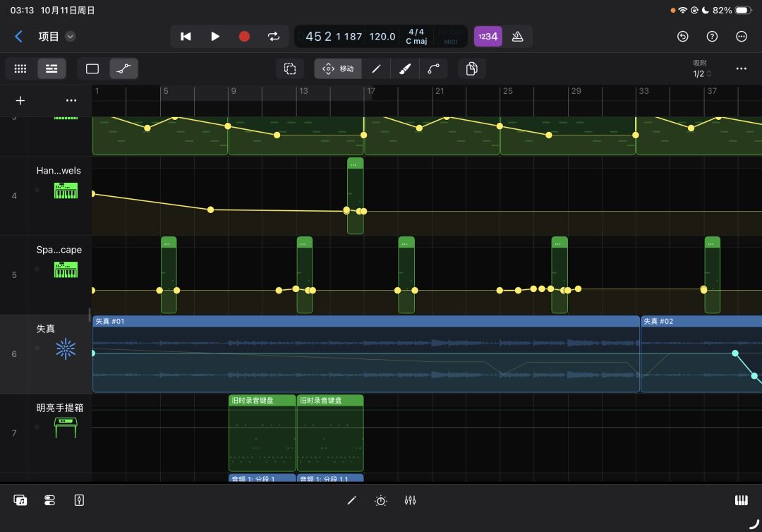The height and width of the screenshot is (532, 762).
Task: Disable the purple 1234 count-in button
Action: click(x=488, y=37)
